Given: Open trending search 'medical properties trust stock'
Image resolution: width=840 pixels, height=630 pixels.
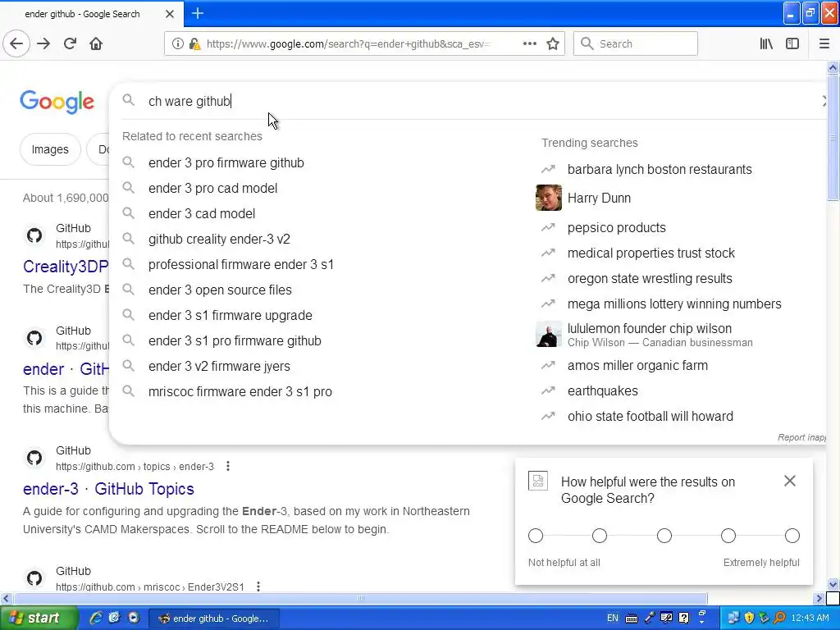Looking at the screenshot, I should tap(651, 253).
